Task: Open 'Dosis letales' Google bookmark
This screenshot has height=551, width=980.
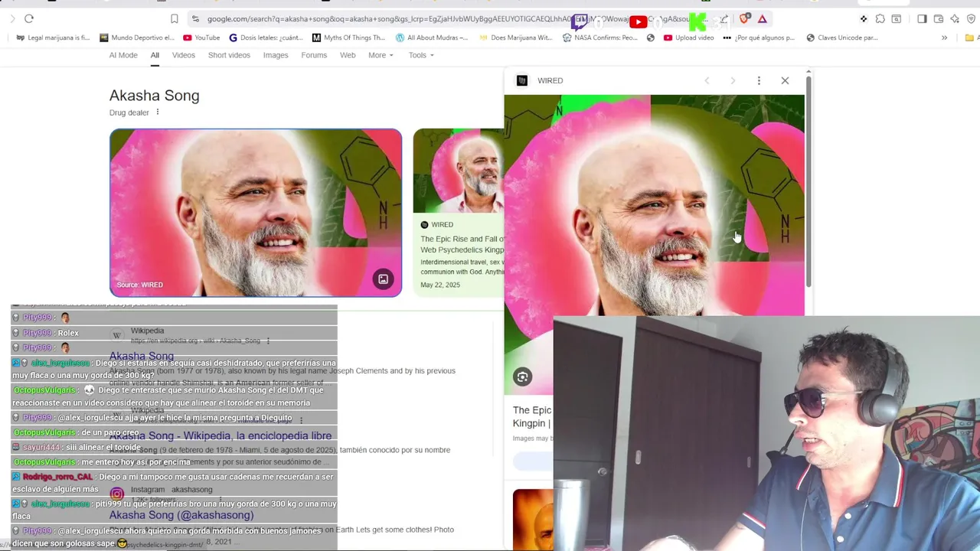Action: point(266,37)
